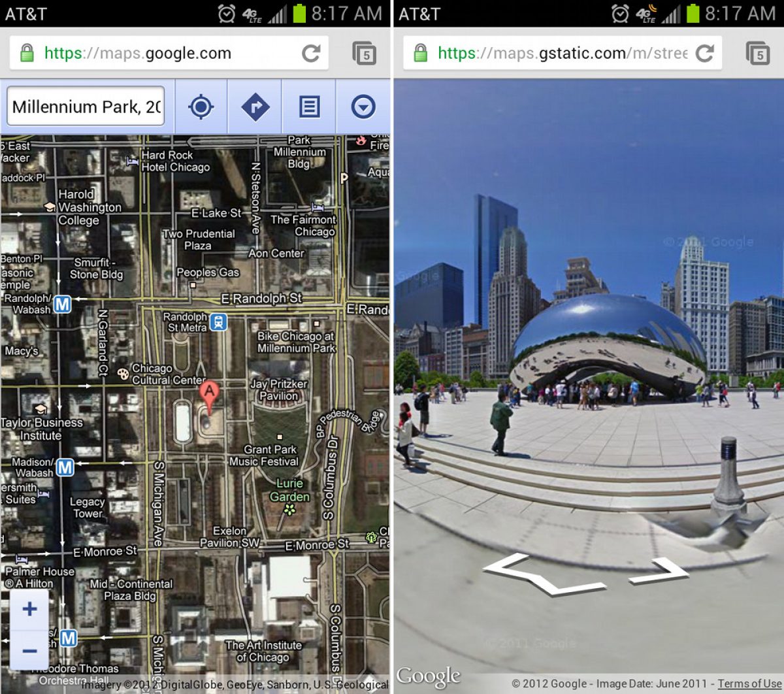Tap the alarm clock icon in left status bar

pos(227,13)
